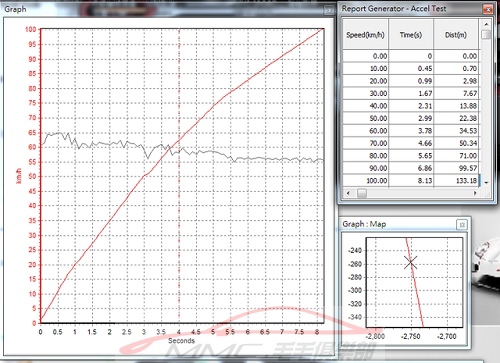The image size is (500, 363).
Task: Click the X position marker on the map
Action: click(411, 262)
